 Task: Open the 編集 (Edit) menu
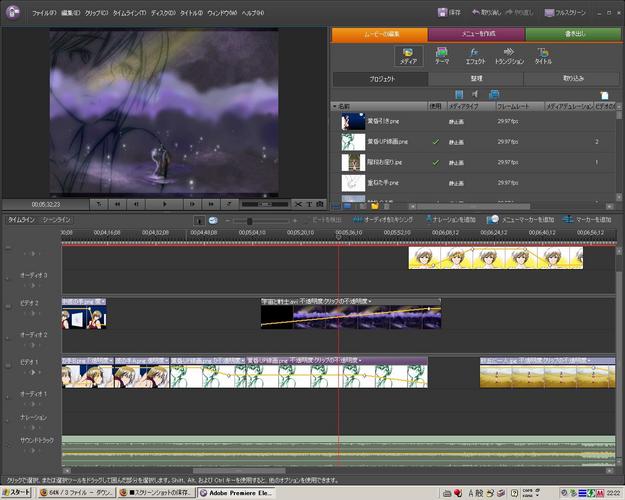71,13
